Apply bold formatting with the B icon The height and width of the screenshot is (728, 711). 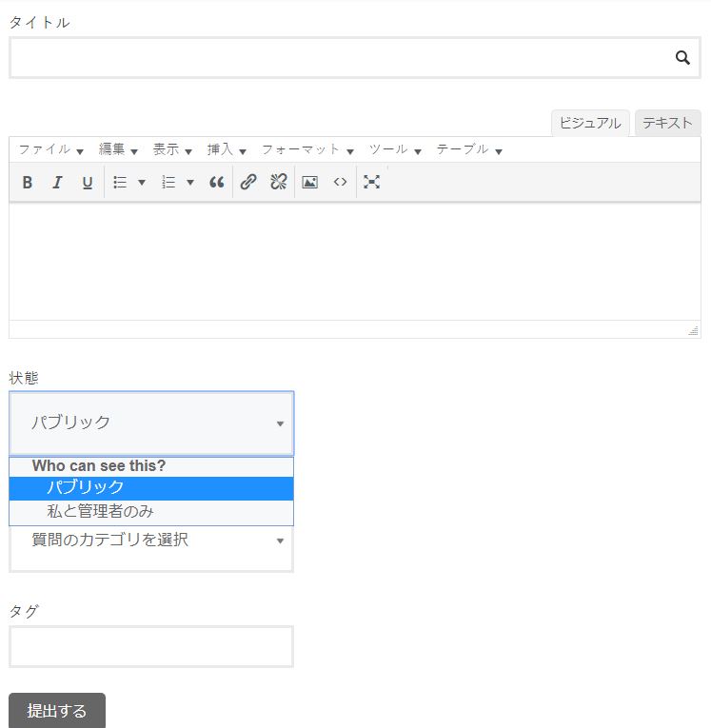point(28,183)
